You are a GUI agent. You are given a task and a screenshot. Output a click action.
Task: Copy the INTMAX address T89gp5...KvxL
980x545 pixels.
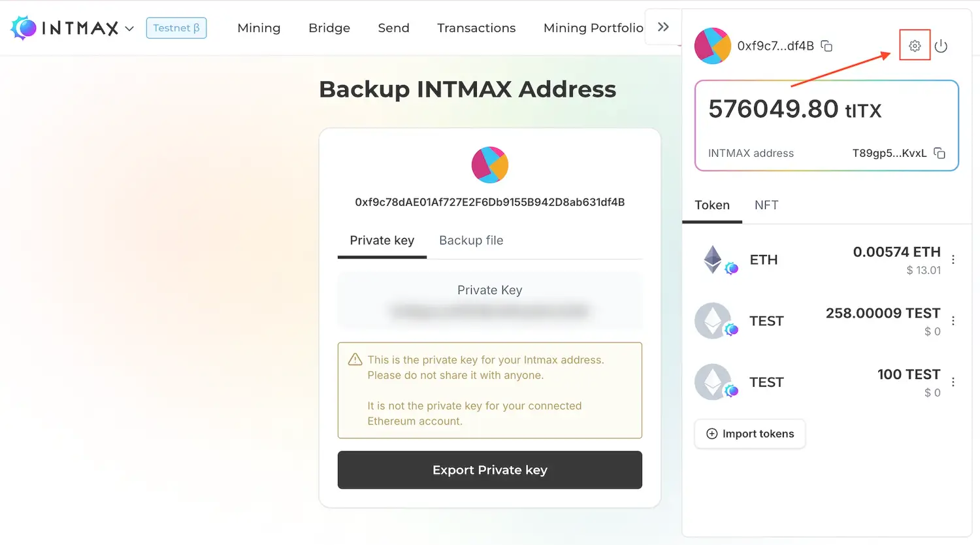point(939,153)
